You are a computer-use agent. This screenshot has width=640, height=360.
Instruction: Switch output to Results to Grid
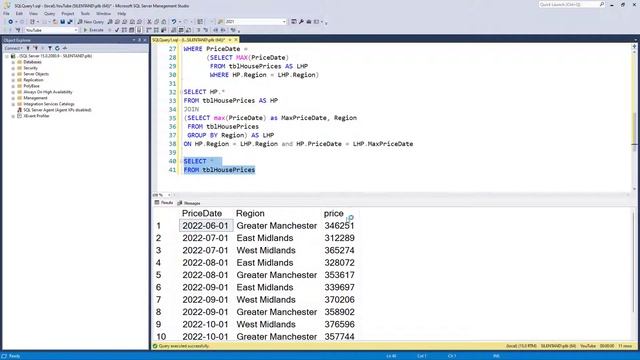tap(181, 30)
